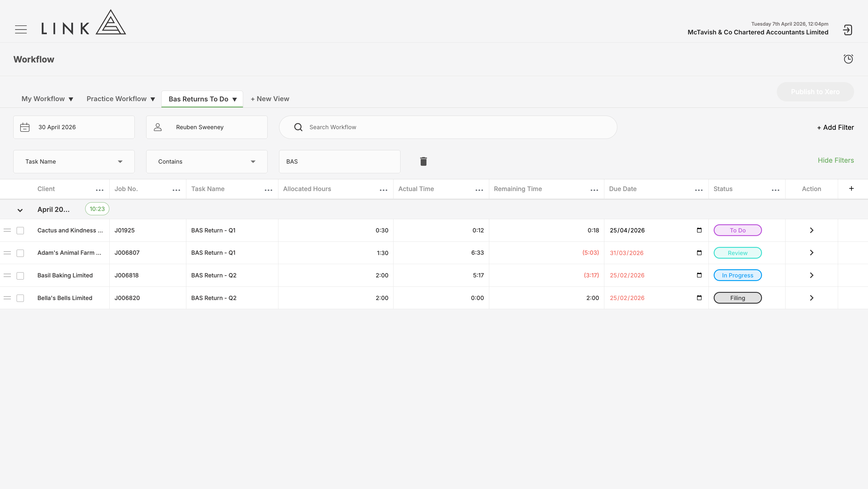The image size is (868, 489).
Task: Change the Filing status pill
Action: (x=738, y=298)
